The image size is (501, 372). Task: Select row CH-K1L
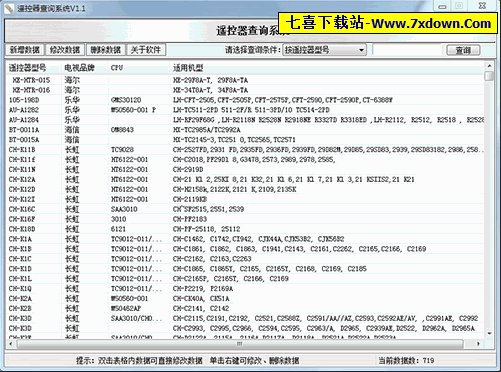245,279
